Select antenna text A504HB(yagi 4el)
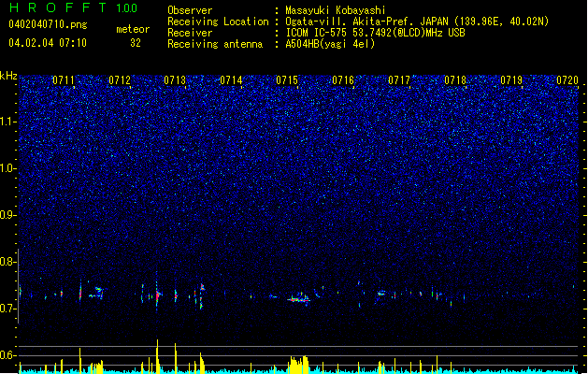588x374 pixels. 330,44
